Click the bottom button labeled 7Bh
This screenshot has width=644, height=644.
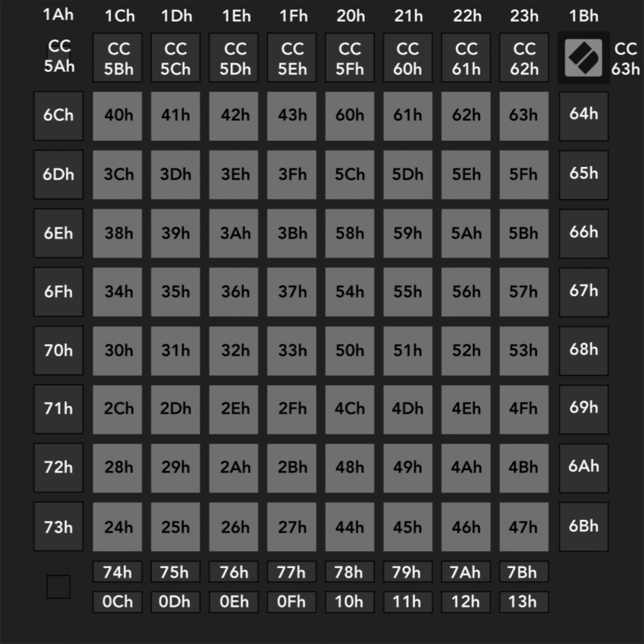(x=524, y=572)
